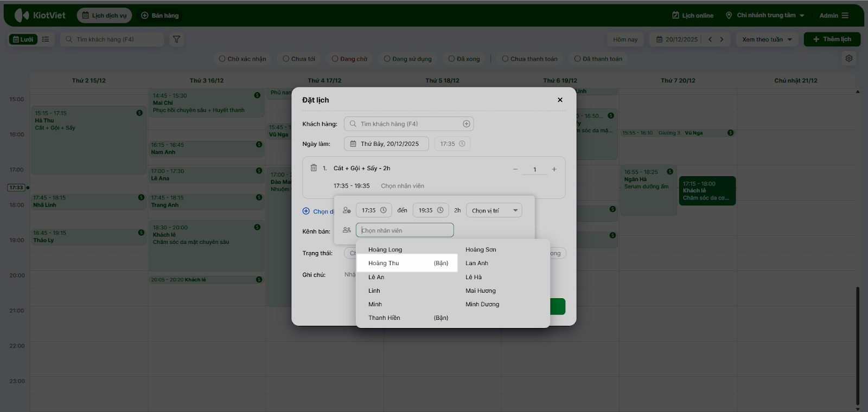The height and width of the screenshot is (412, 868).
Task: Switch to list view icon
Action: click(46, 39)
